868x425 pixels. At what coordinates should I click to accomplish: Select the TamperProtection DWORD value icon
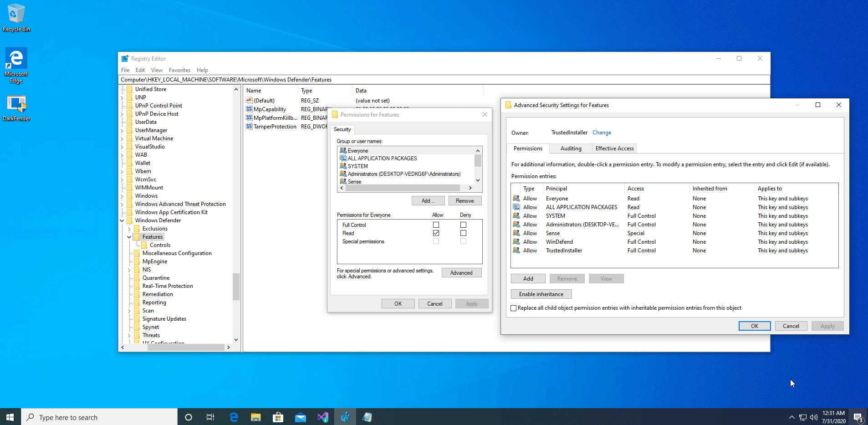pos(249,127)
